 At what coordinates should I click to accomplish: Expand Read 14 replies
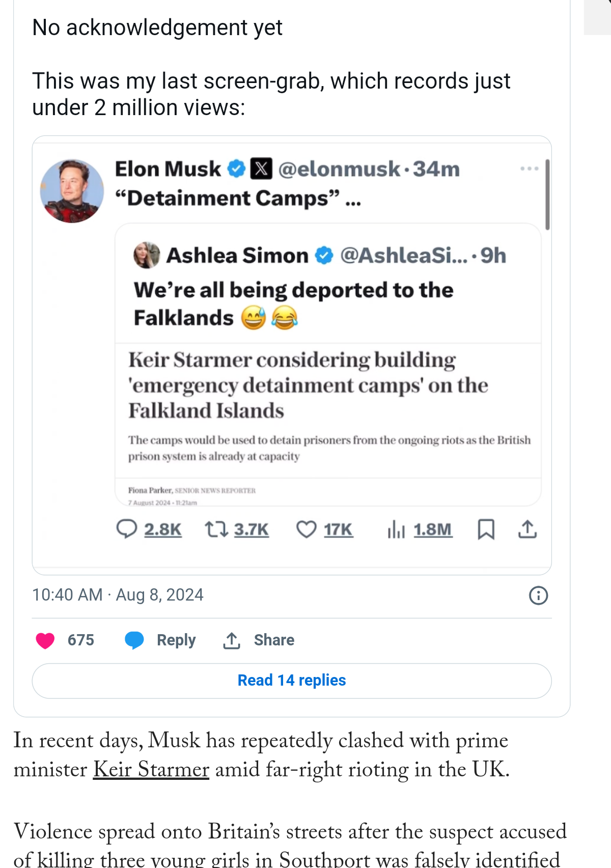pyautogui.click(x=292, y=681)
